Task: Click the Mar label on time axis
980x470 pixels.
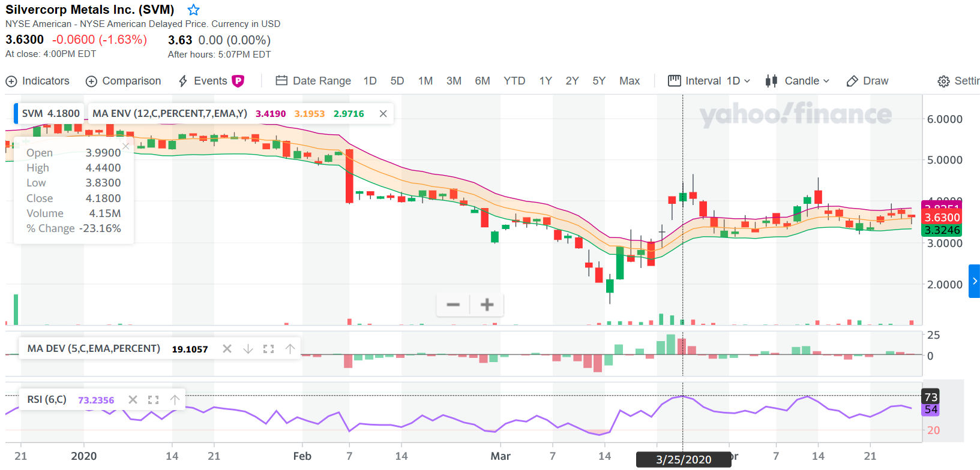Action: (501, 456)
